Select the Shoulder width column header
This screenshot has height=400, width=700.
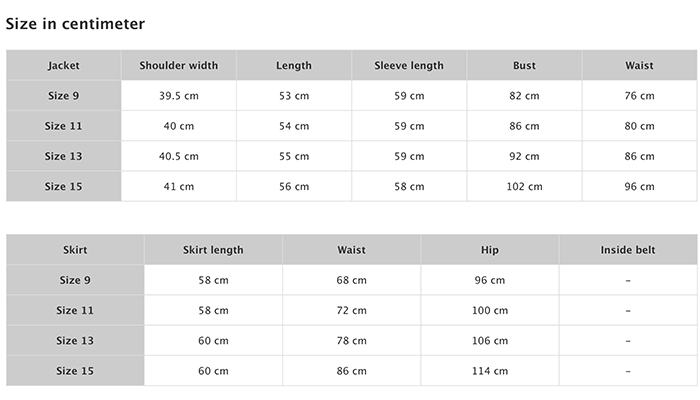(179, 65)
